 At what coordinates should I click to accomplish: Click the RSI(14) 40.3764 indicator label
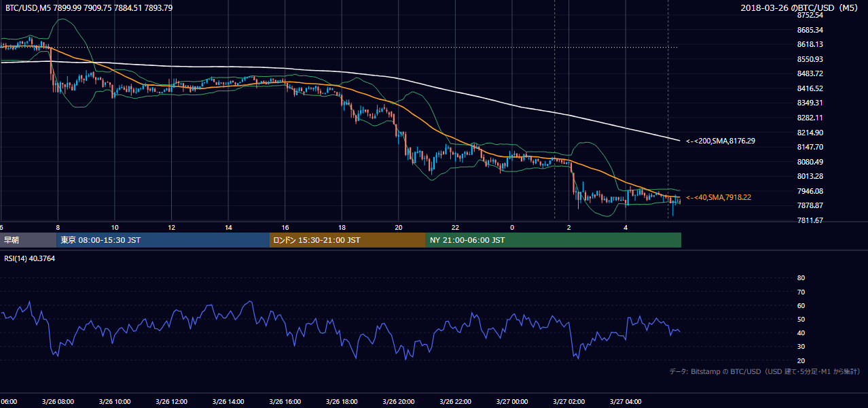[30, 258]
